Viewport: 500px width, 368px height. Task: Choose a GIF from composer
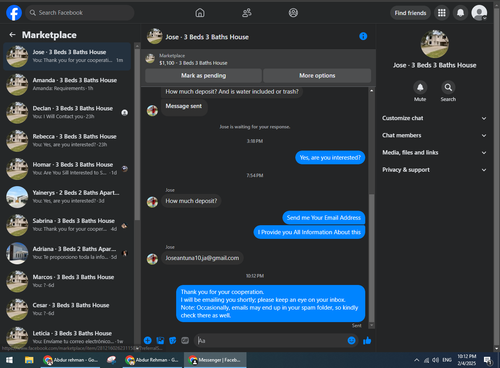185,340
